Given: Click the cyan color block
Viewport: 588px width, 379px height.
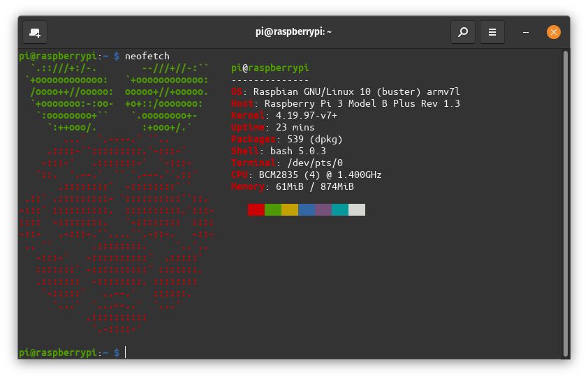Looking at the screenshot, I should [340, 210].
